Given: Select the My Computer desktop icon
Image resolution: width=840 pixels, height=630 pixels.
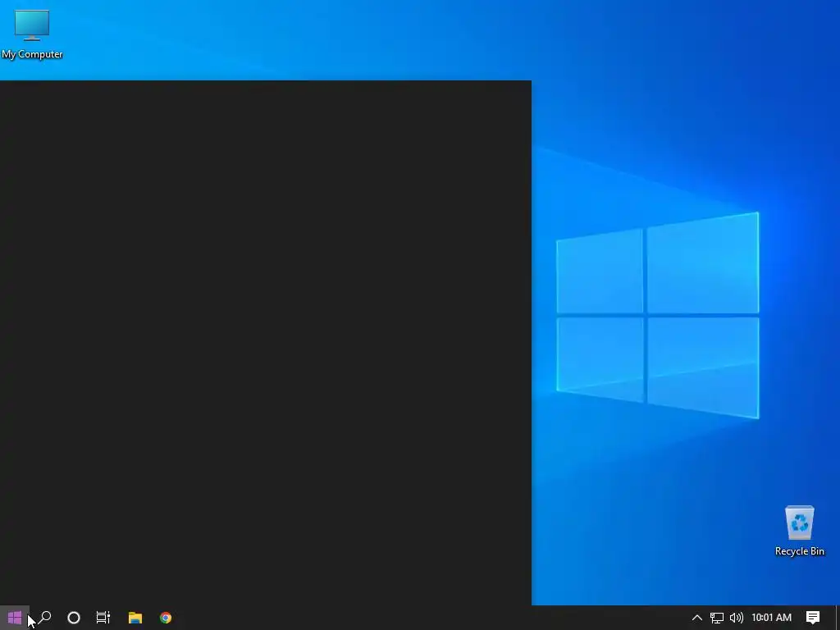Looking at the screenshot, I should tap(32, 34).
